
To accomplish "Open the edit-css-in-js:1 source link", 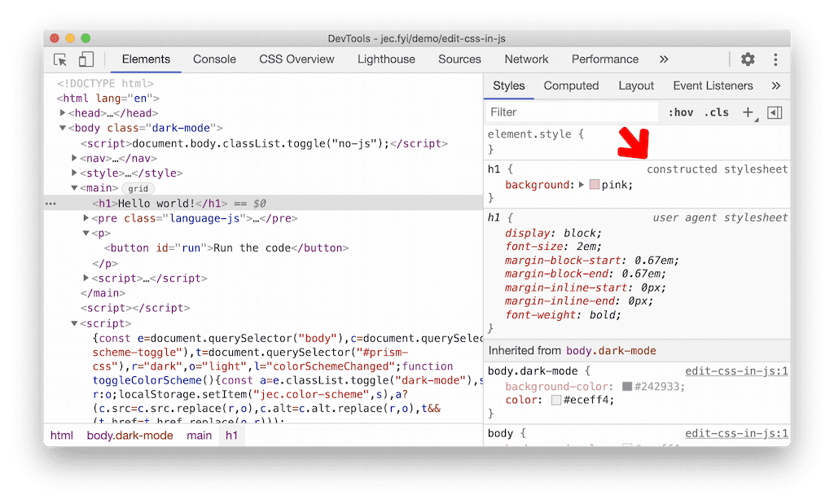I will point(735,370).
